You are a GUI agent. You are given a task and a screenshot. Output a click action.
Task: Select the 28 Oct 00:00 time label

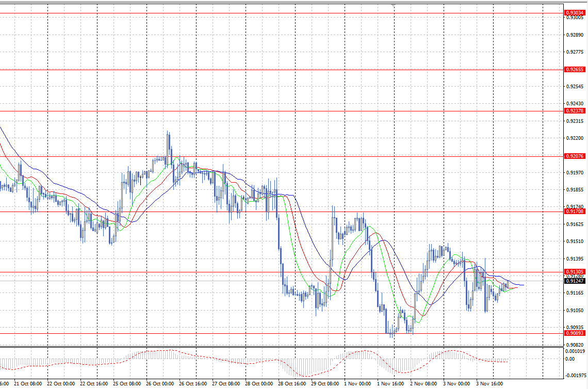tap(259, 384)
